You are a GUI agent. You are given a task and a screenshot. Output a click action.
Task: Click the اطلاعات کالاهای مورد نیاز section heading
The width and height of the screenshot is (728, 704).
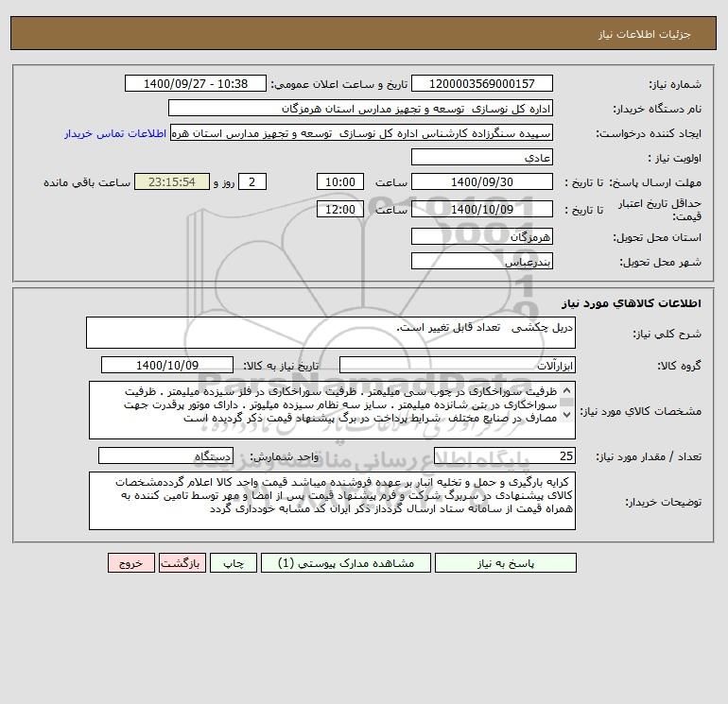click(x=632, y=303)
